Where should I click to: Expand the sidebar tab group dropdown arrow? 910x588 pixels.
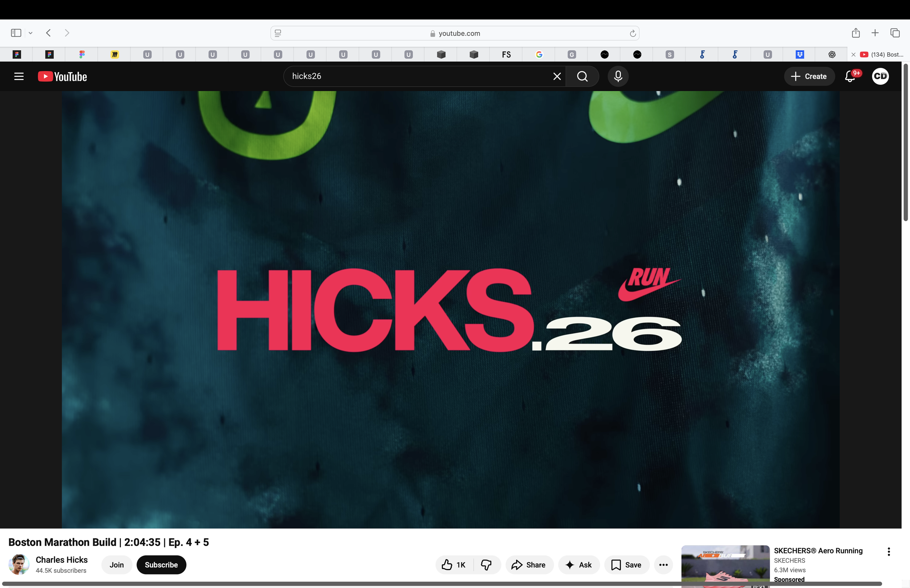click(x=31, y=33)
